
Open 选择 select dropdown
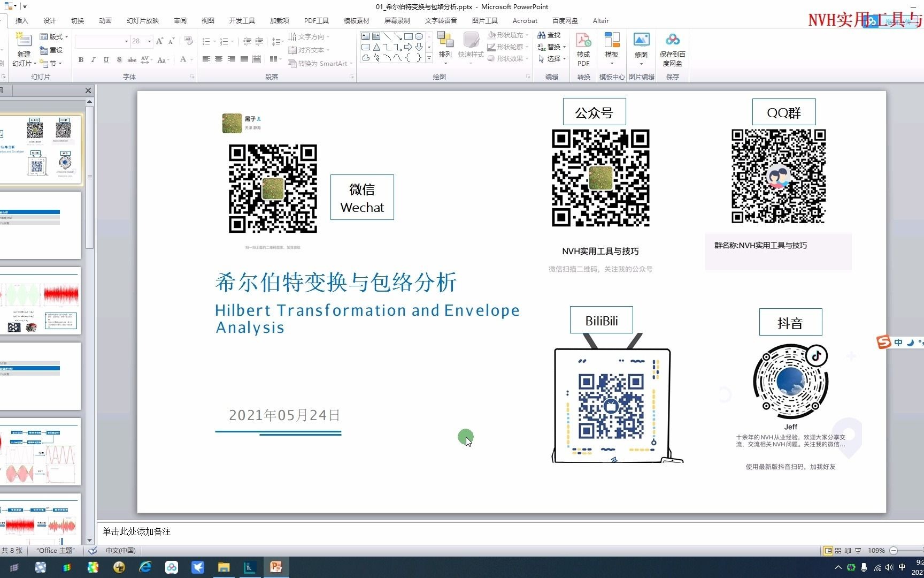(x=551, y=58)
